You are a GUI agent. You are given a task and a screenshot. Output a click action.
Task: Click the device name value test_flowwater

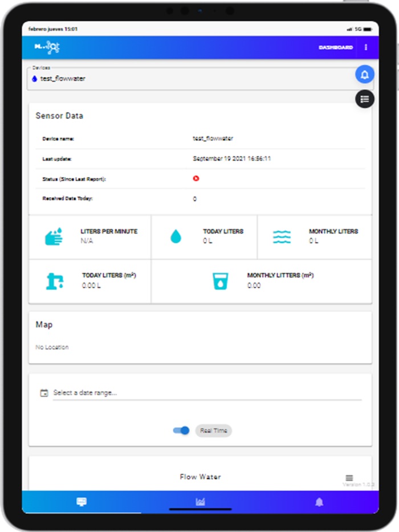point(213,138)
